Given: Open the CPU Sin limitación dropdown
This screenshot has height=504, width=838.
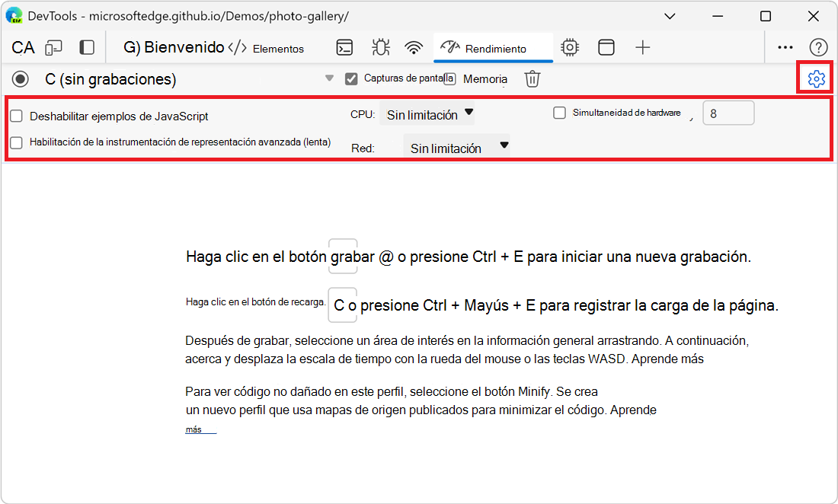Looking at the screenshot, I should (427, 113).
